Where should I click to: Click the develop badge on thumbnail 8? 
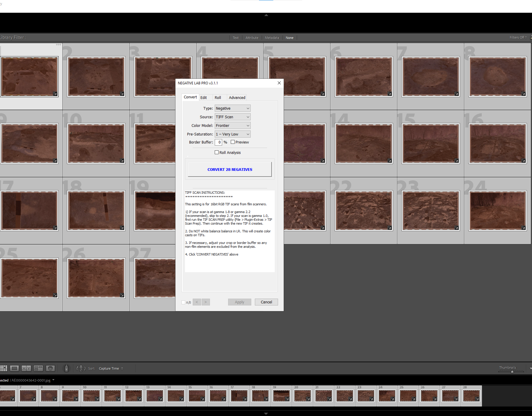[523, 94]
